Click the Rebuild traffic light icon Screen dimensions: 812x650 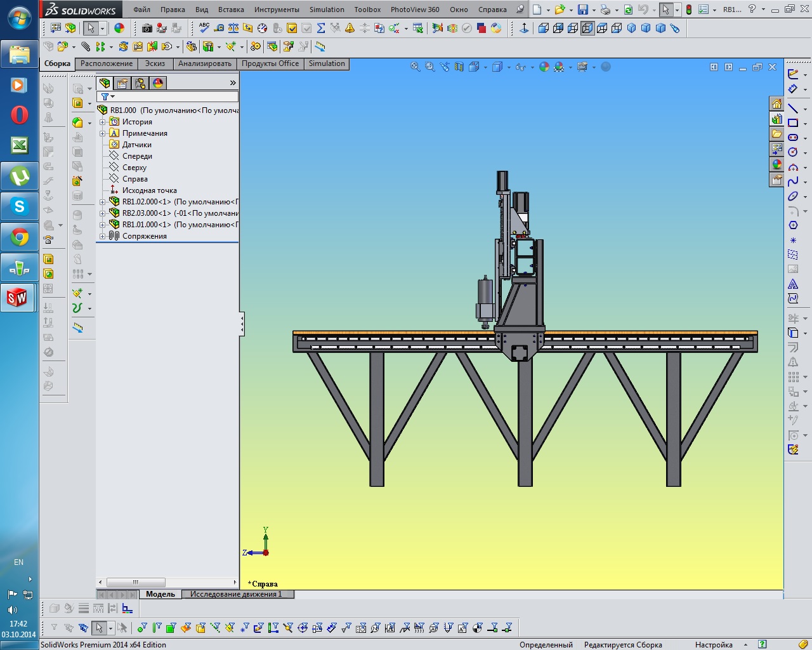tap(688, 10)
